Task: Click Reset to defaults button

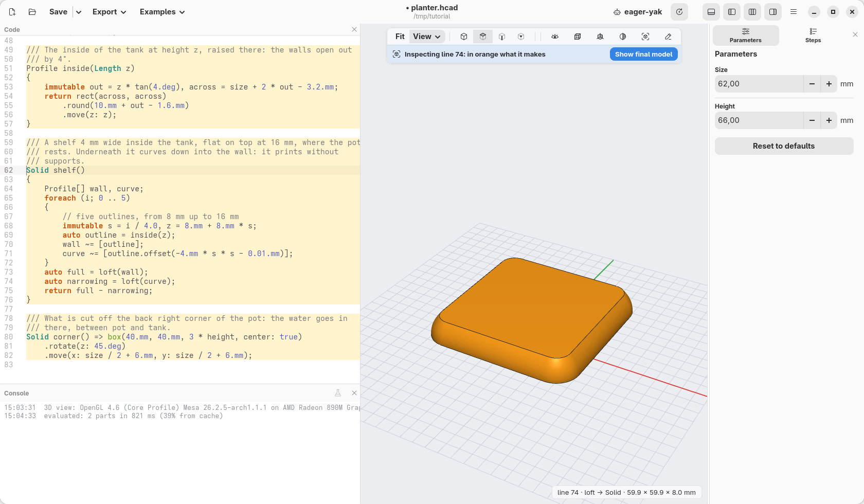Action: click(x=784, y=146)
